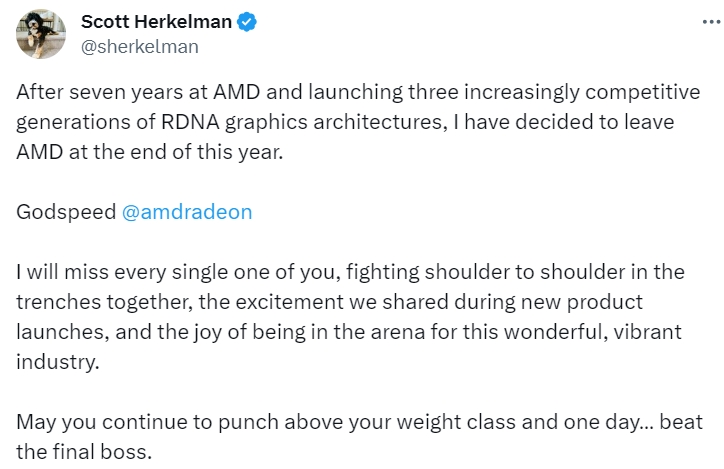Click the line starting trenches together
This screenshot has height=469, width=724.
click(329, 302)
